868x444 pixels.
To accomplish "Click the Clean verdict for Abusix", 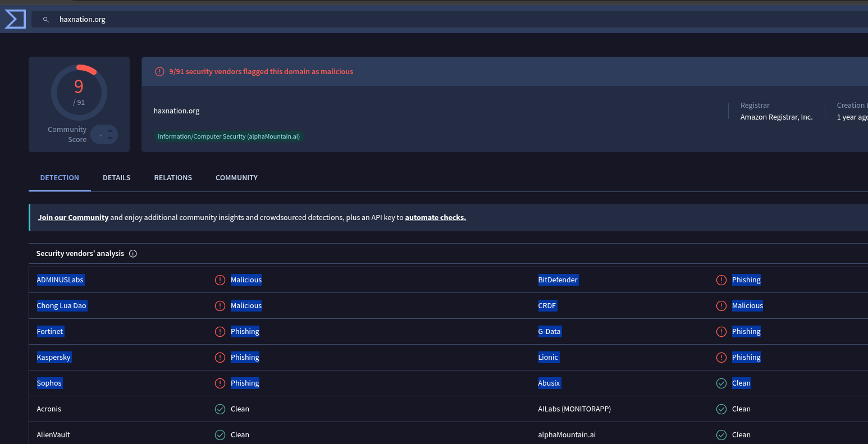I will (x=741, y=383).
